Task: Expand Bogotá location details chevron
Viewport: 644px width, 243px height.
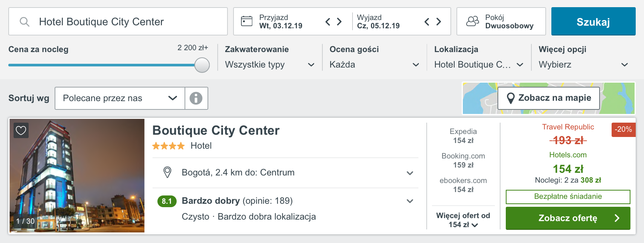Action: coord(410,173)
